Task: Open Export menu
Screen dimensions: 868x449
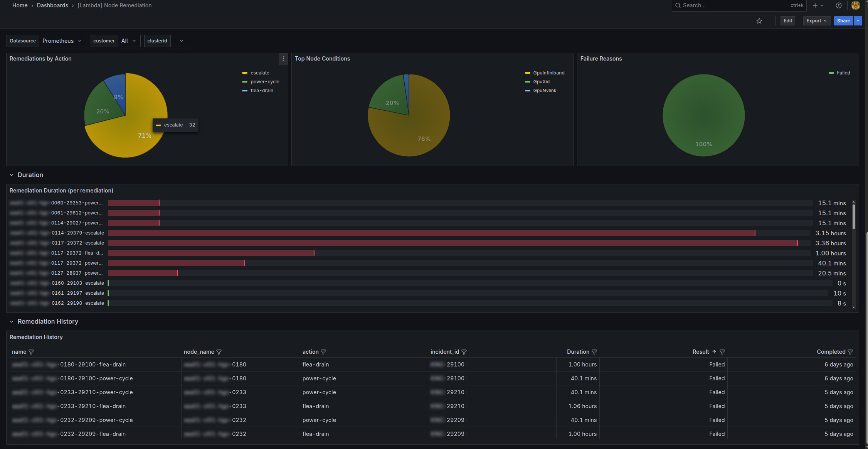Action: click(816, 21)
